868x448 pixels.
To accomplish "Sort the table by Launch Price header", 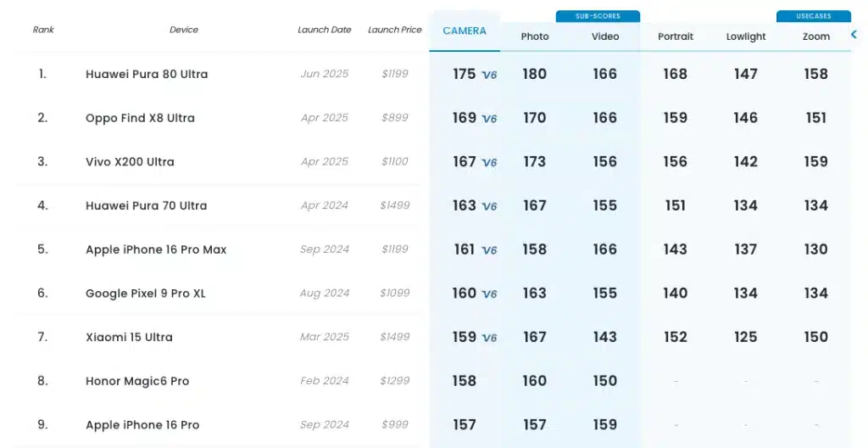I will coord(395,30).
